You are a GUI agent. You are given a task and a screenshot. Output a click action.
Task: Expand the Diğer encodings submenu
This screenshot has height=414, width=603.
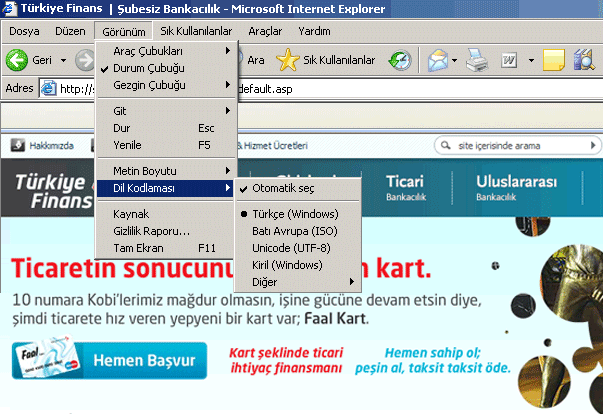click(297, 282)
